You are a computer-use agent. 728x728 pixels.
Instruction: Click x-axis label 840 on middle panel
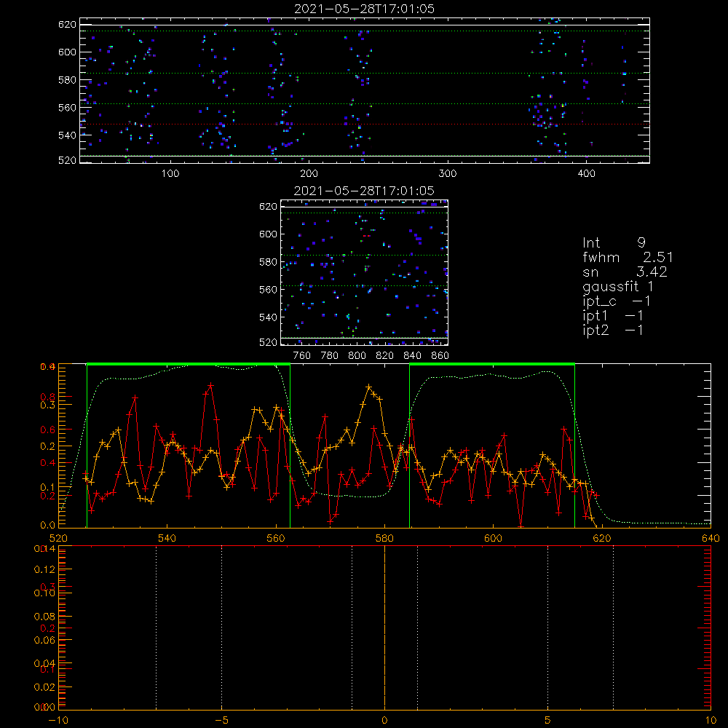(x=412, y=356)
